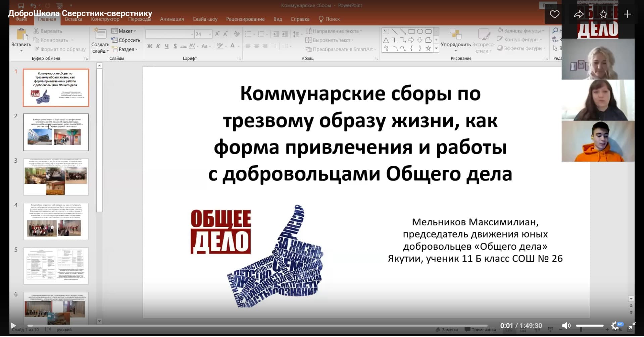
Task: Clear all formatting with the eraser A icon
Action: click(237, 34)
